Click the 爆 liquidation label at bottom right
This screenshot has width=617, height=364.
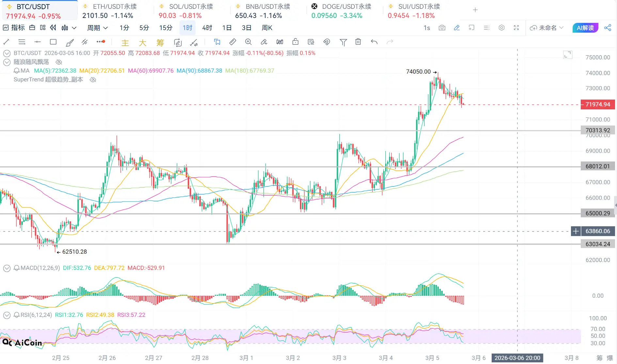[610, 358]
